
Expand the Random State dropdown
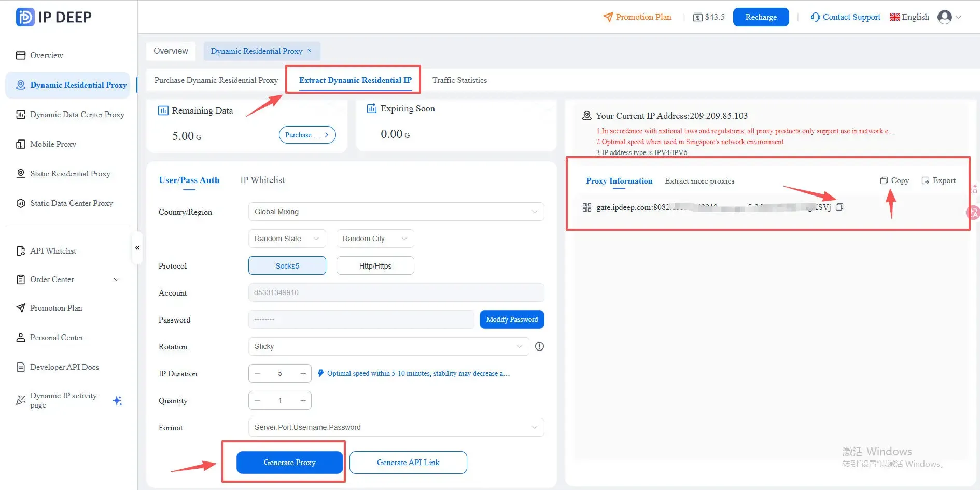pyautogui.click(x=287, y=239)
